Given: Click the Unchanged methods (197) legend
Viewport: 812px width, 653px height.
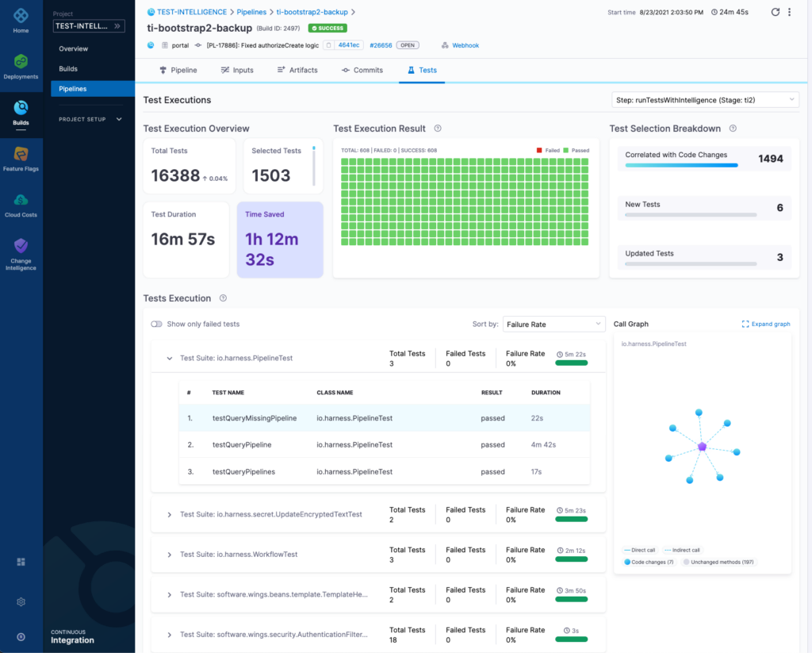Looking at the screenshot, I should [718, 562].
